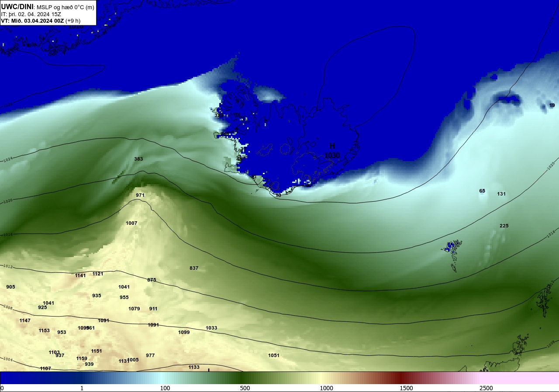The height and width of the screenshot is (392, 559).
Task: Click the height value "1033"
Action: 211,328
